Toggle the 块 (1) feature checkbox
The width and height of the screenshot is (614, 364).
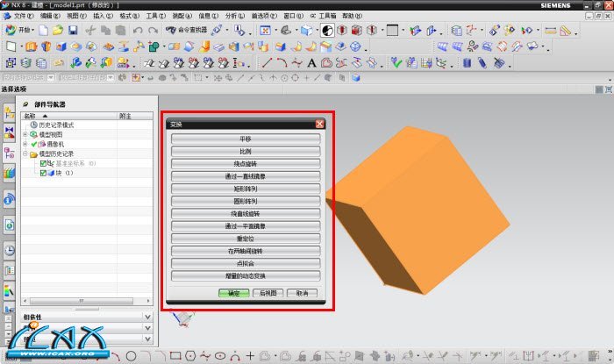[x=43, y=173]
